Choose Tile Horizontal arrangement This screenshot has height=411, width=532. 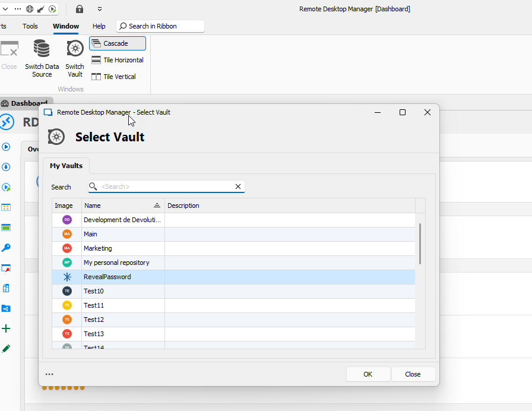118,60
